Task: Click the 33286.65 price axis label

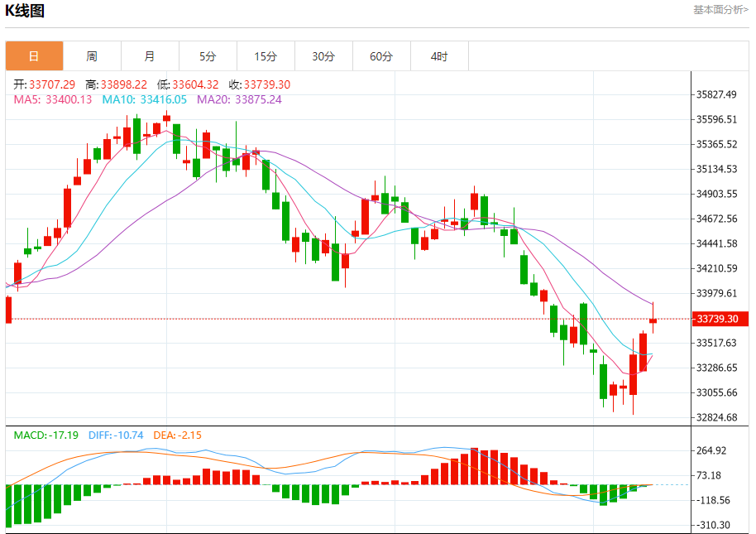Action: click(716, 368)
